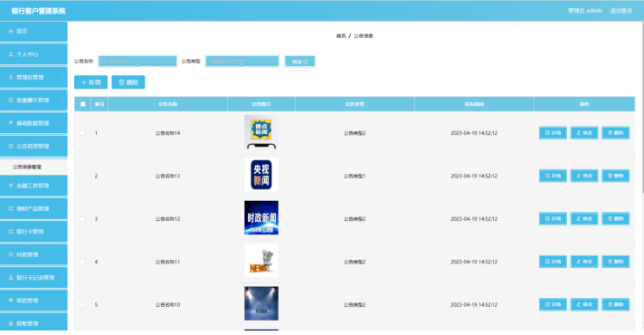Click the 公告名称 column header

[x=167, y=104]
